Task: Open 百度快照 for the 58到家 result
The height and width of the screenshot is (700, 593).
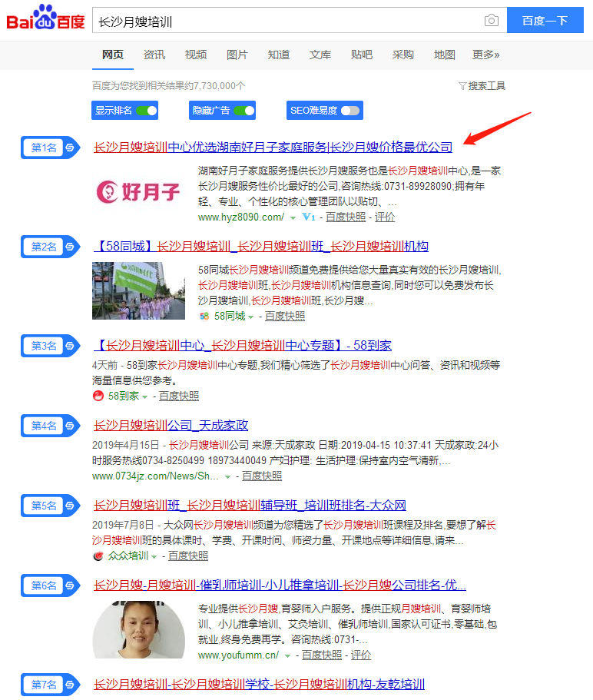Action: (x=178, y=396)
